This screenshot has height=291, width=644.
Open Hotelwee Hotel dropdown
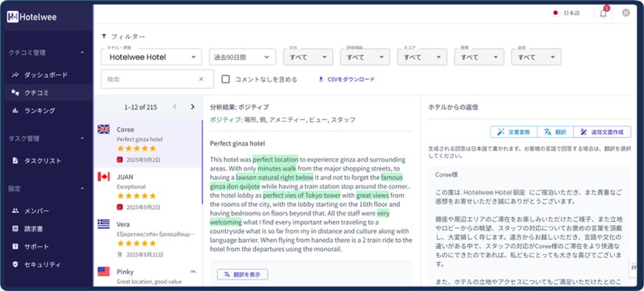pos(151,57)
